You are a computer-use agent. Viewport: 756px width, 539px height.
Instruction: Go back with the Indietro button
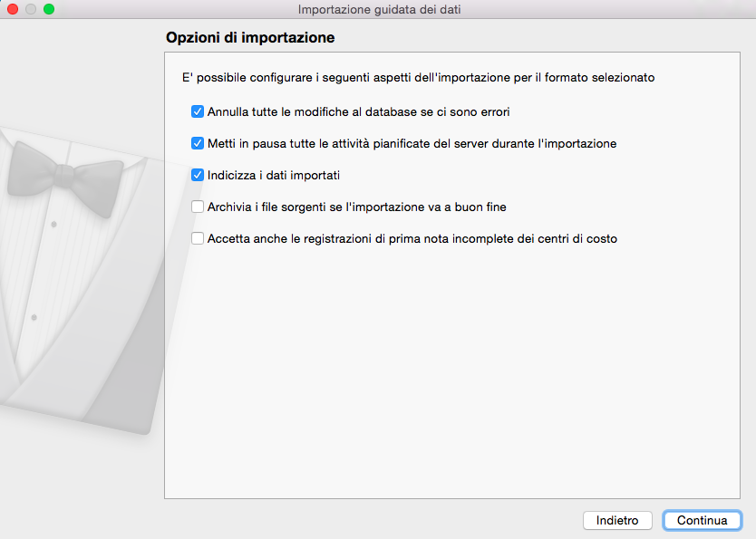pyautogui.click(x=617, y=521)
